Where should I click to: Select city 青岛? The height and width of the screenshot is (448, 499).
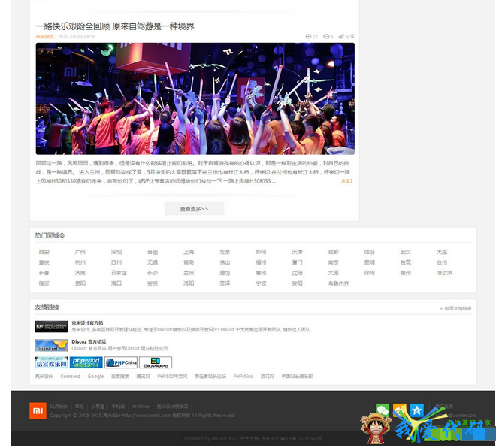tap(189, 262)
